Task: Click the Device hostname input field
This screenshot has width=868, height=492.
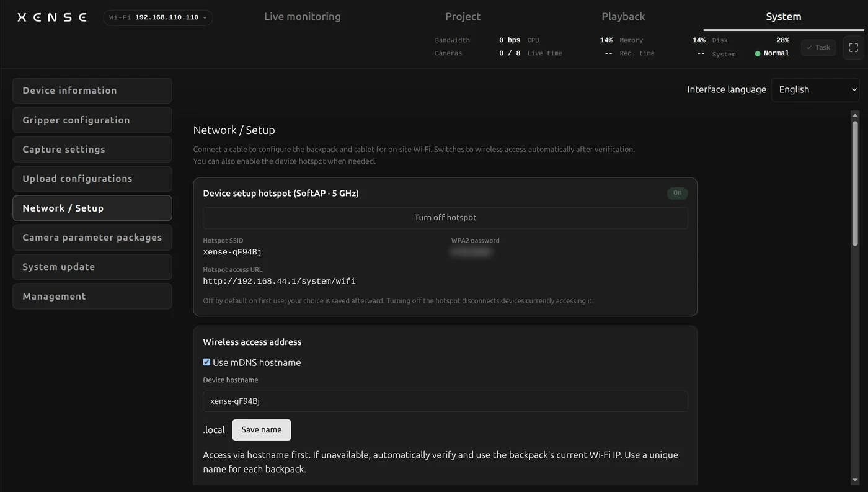Action: pos(445,401)
